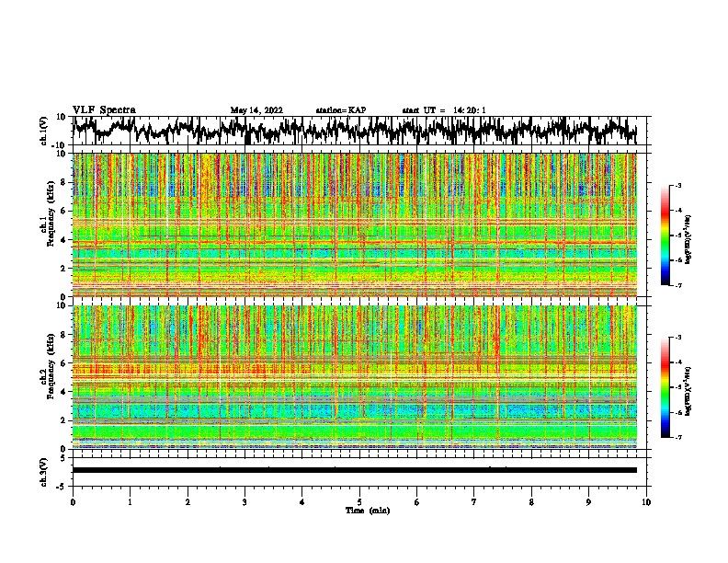Select the "start UT = 14:20: 1" text
Image resolution: width=728 pixels, height=563 pixels.
[x=444, y=110]
